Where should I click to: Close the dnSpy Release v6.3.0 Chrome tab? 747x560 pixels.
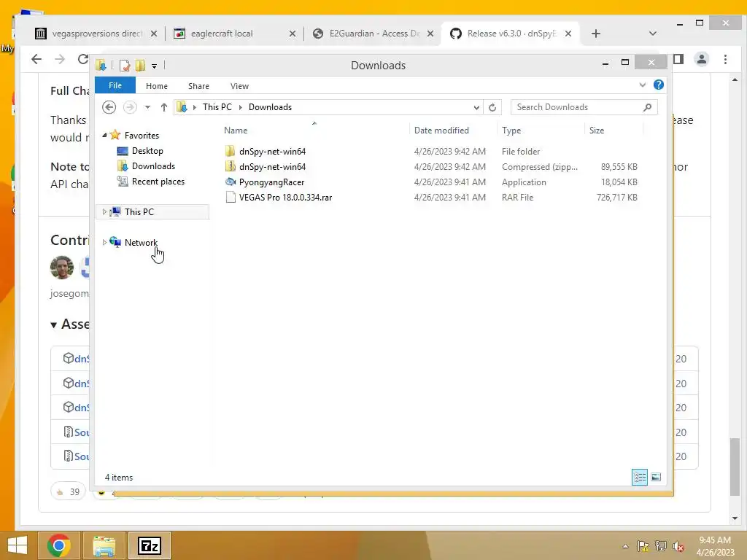(x=568, y=34)
